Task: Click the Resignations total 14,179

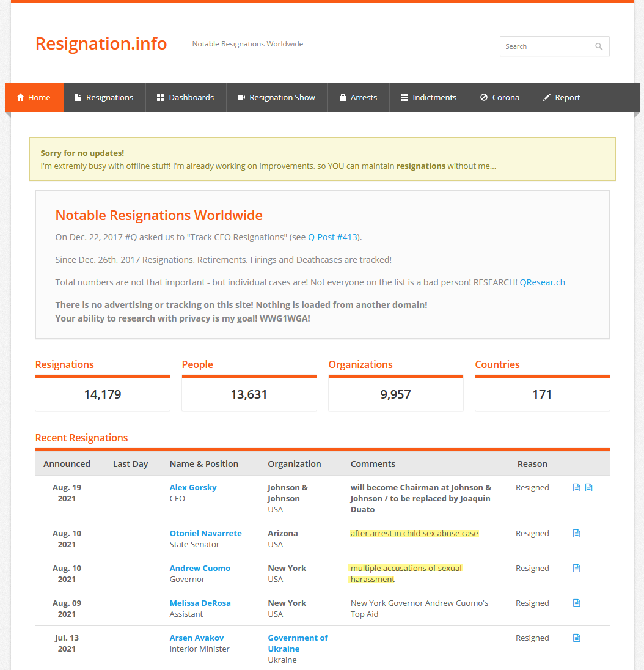Action: click(103, 394)
